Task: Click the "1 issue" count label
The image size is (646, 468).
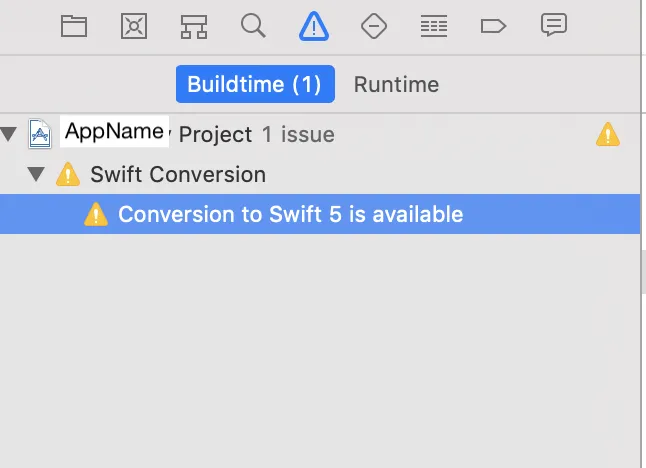Action: (298, 134)
